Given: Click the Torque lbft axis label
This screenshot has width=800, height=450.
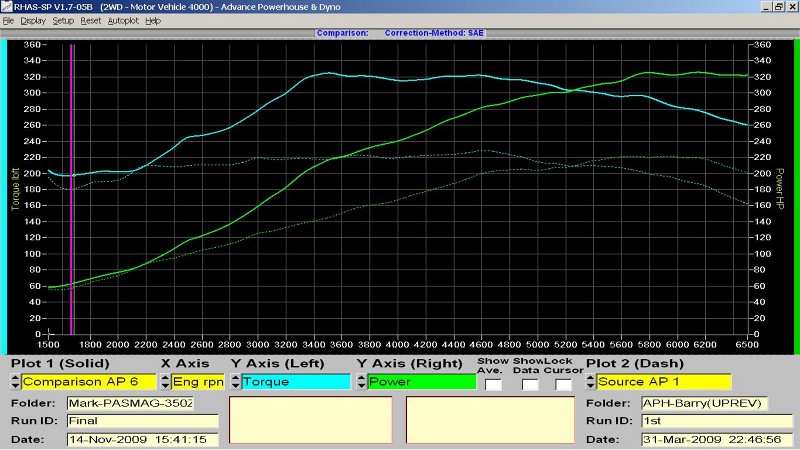Looking at the screenshot, I should click(x=15, y=189).
